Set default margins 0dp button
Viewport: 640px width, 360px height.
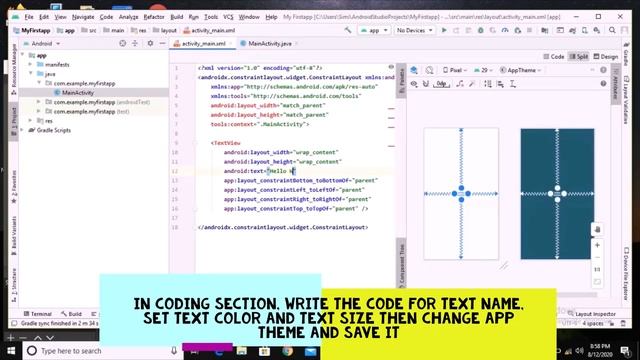(441, 84)
